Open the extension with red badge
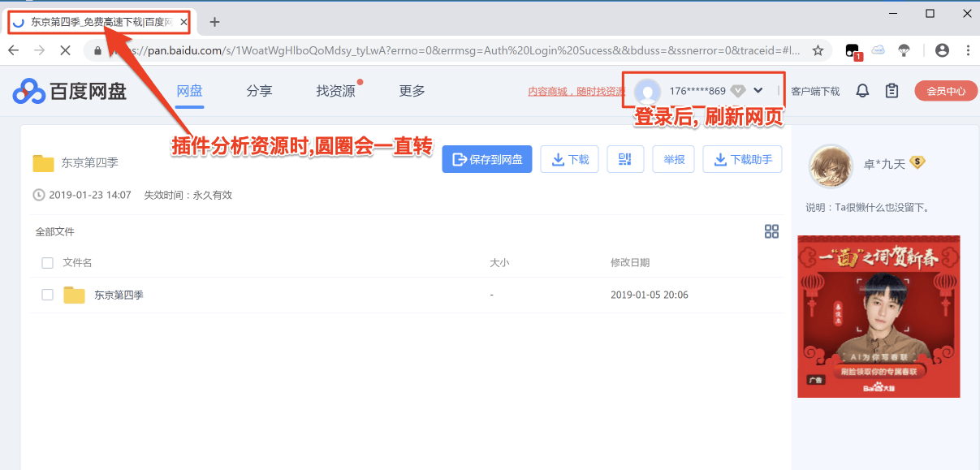 [x=853, y=51]
